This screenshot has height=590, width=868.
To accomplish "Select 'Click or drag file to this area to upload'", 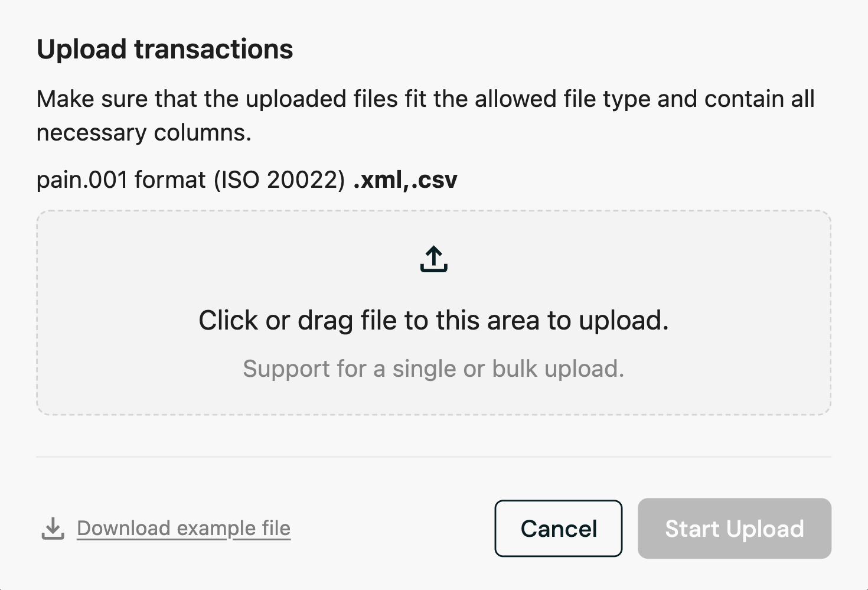I will [x=434, y=320].
